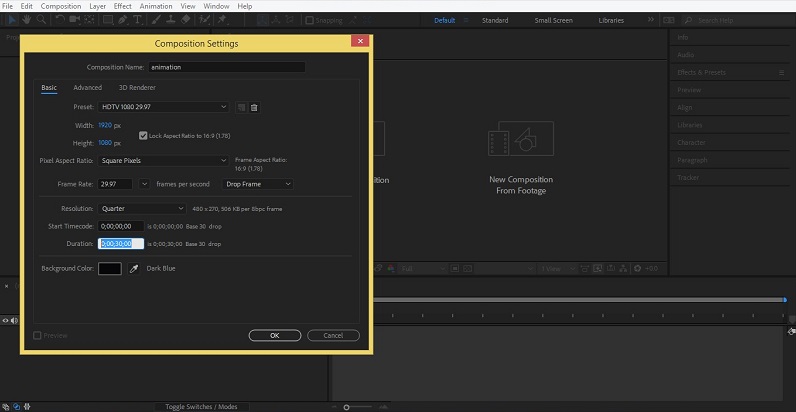
Task: Click the timeline zoom slider handle
Action: pos(346,407)
